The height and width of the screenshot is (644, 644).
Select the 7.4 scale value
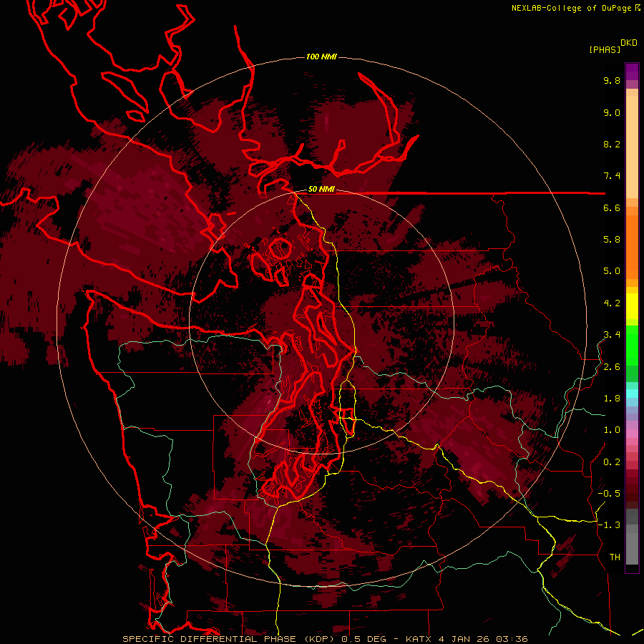[x=612, y=176]
